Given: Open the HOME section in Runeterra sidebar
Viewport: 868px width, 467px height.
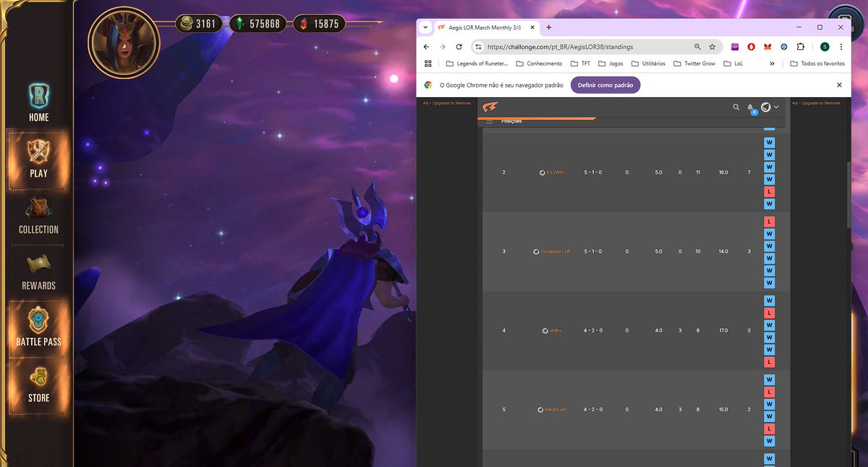Looking at the screenshot, I should (38, 102).
